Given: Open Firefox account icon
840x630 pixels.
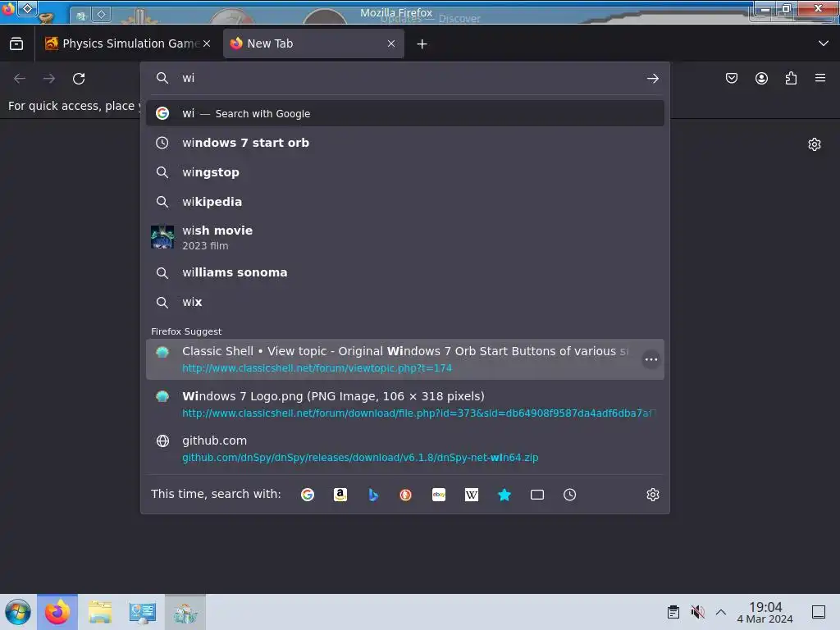Looking at the screenshot, I should tap(761, 78).
